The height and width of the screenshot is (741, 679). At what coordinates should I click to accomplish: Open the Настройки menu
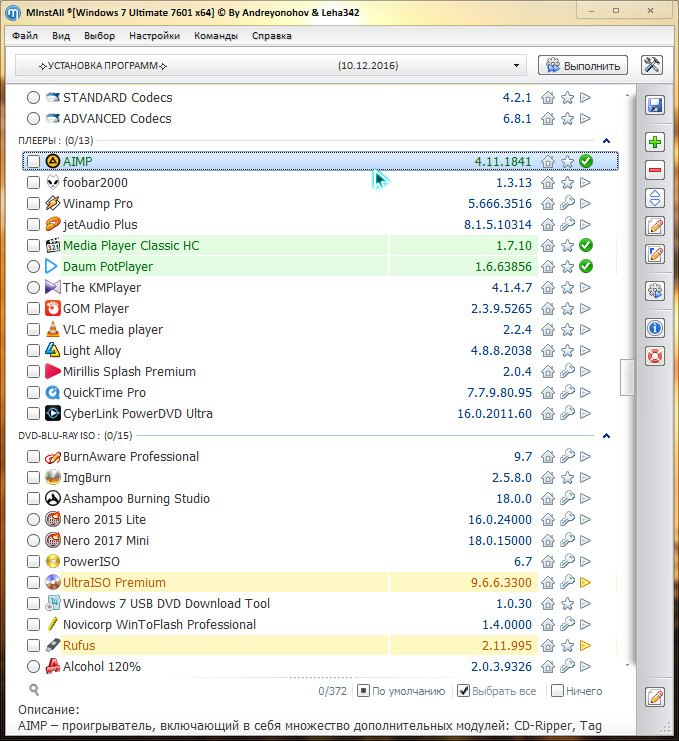(155, 36)
